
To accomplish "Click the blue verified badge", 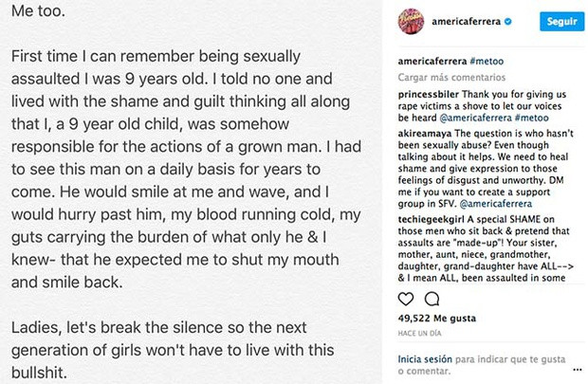I will coord(510,20).
